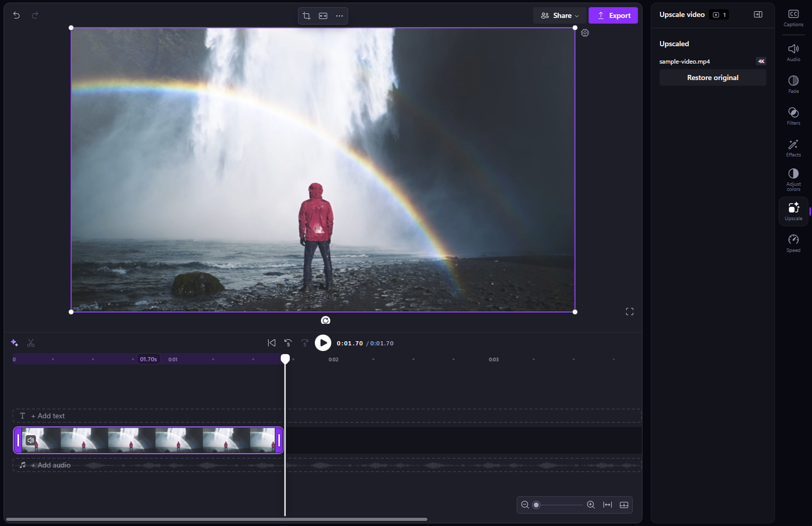Screen dimensions: 812x526
Task: Zoom out the timeline
Action: pyautogui.click(x=525, y=505)
